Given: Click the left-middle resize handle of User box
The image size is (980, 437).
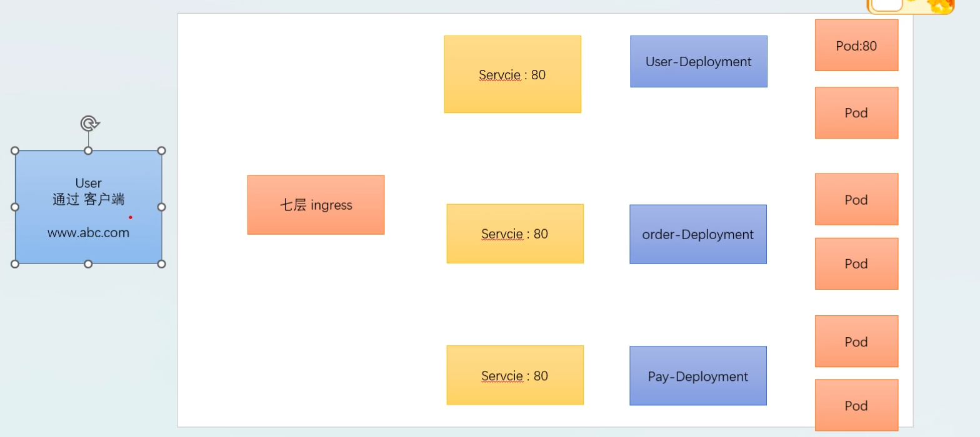Looking at the screenshot, I should tap(15, 207).
